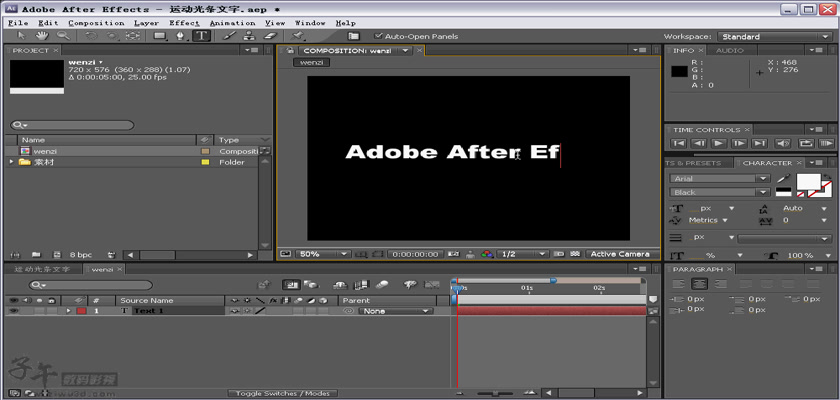Toggle the Brainstorm icon in timeline
Image resolution: width=840 pixels, height=400 pixels.
point(410,285)
